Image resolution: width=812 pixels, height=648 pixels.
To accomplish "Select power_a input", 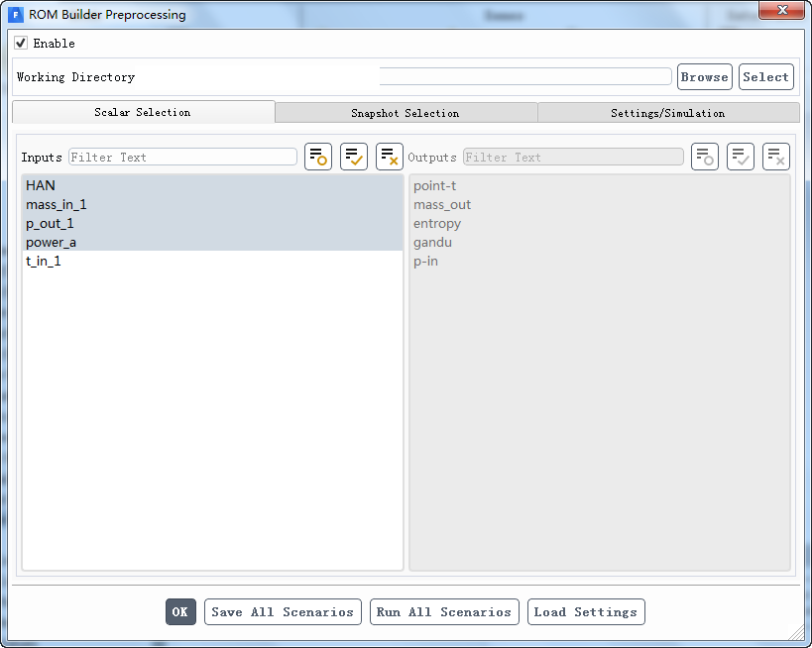I will point(212,242).
